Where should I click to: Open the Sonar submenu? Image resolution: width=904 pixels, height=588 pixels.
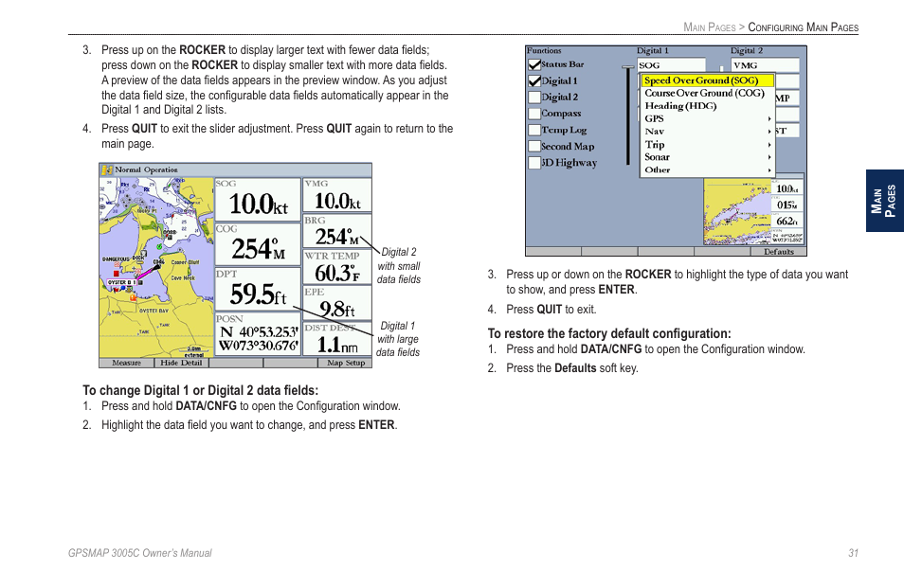click(x=708, y=157)
